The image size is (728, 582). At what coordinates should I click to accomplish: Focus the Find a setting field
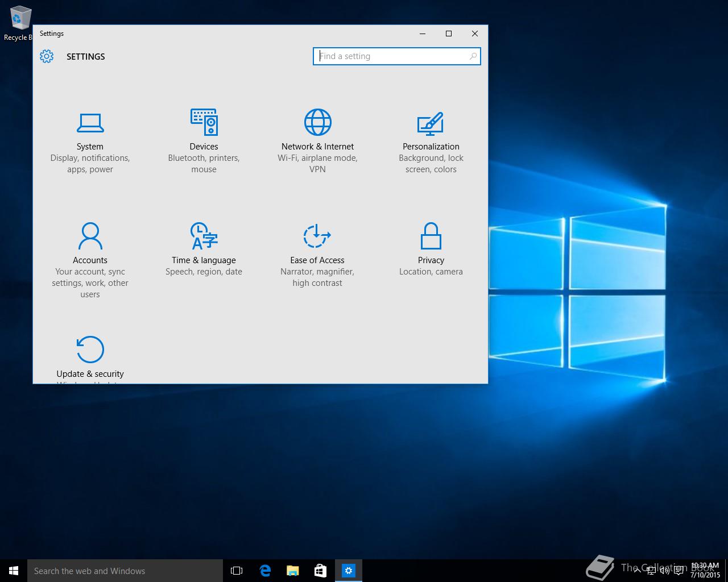(x=396, y=56)
